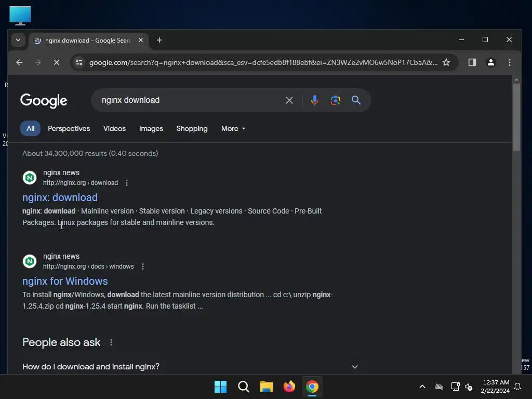Switch to Perspectives tab
Screen dimensions: 532x399
(69, 129)
